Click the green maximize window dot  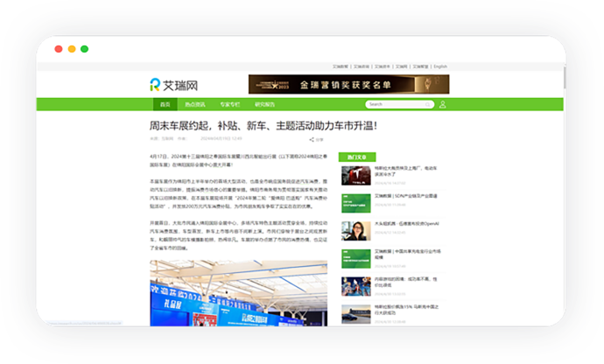[84, 49]
